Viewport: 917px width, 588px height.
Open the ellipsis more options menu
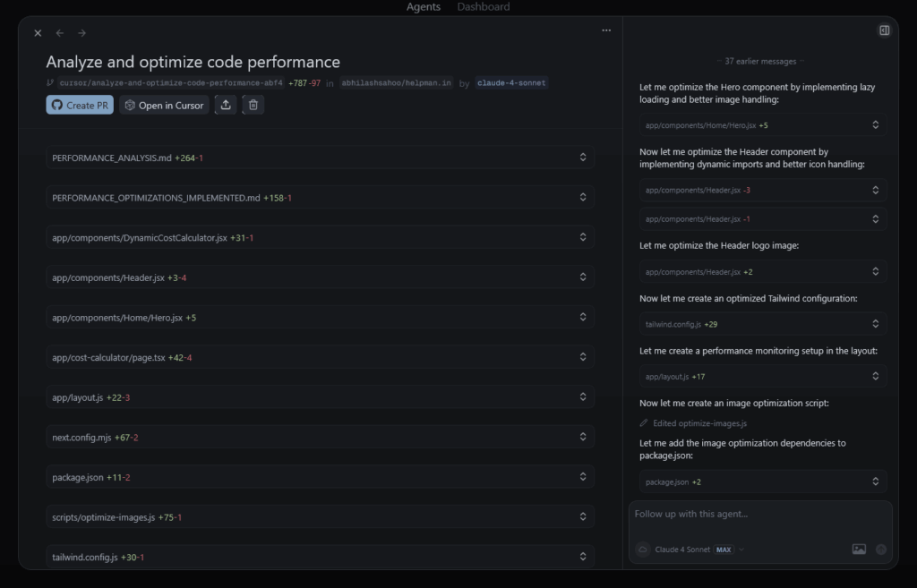(606, 30)
